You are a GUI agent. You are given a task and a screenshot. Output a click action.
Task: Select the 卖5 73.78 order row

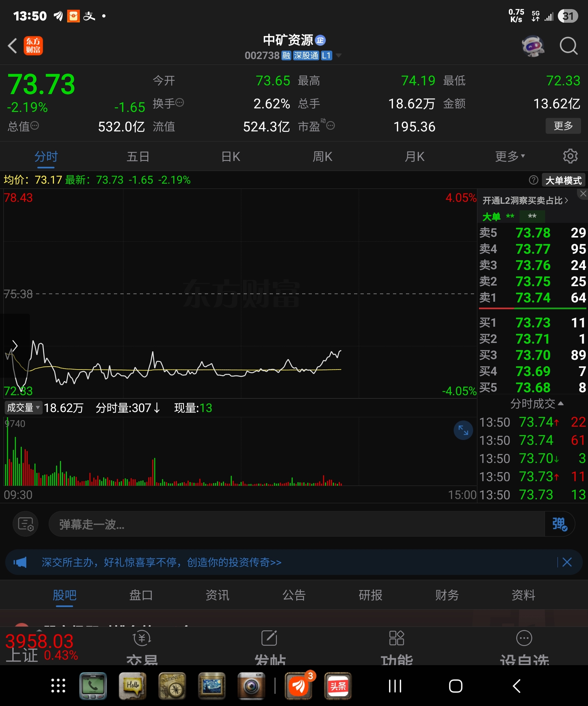[533, 233]
